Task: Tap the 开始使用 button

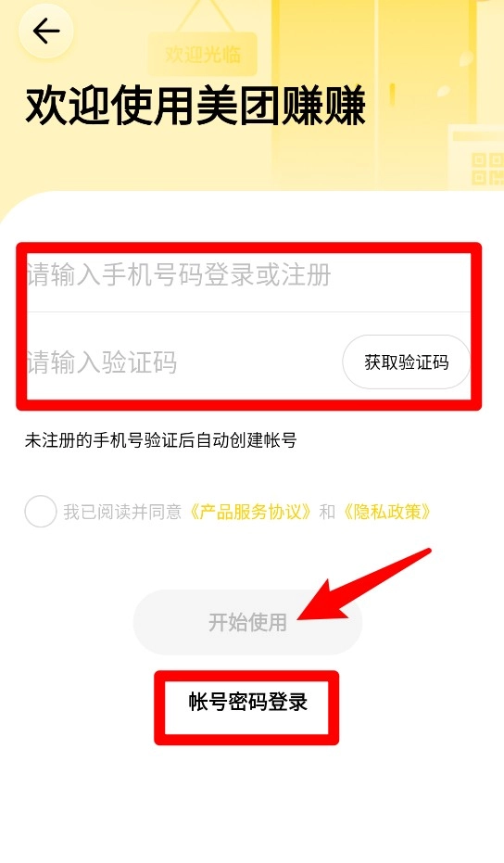Action: (x=247, y=622)
